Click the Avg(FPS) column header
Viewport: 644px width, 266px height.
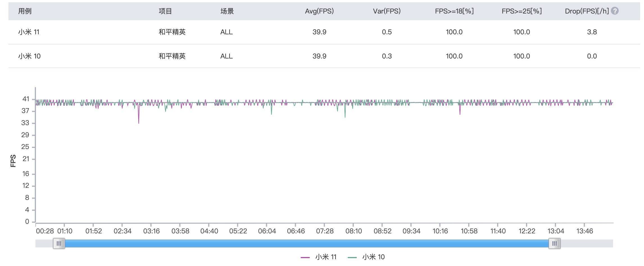319,11
